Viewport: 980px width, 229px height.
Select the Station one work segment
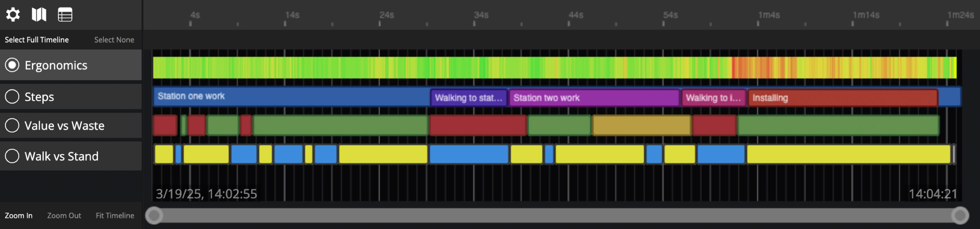(x=291, y=97)
